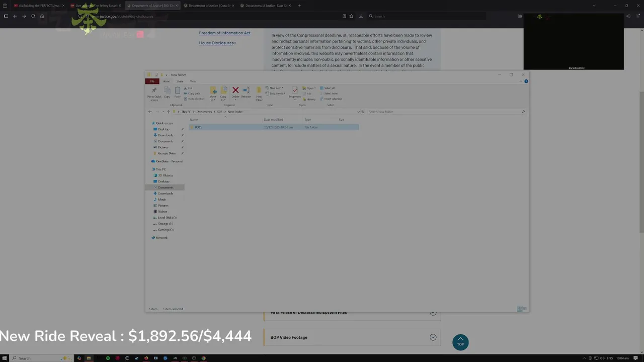Screen dimensions: 644x362
Task: Click Explorer back navigation arrow
Action: pyautogui.click(x=150, y=112)
